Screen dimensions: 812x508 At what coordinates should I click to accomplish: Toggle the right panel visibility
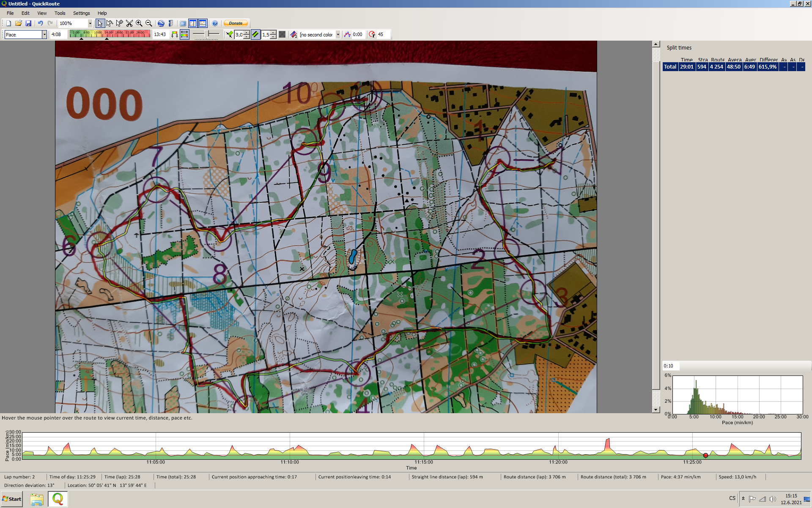tap(193, 23)
